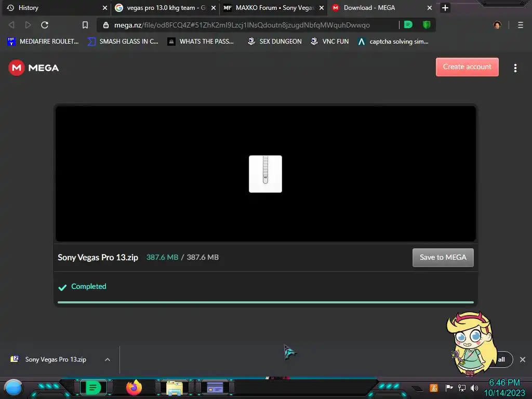Open the WHATS THE PASS... bookmark
532x399 pixels.
coord(201,42)
